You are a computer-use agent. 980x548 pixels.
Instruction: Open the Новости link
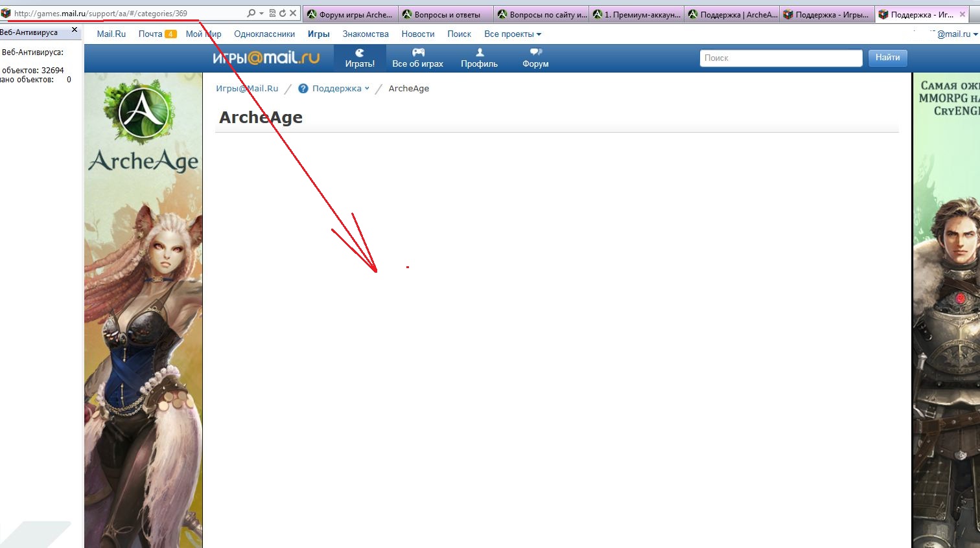pos(418,34)
